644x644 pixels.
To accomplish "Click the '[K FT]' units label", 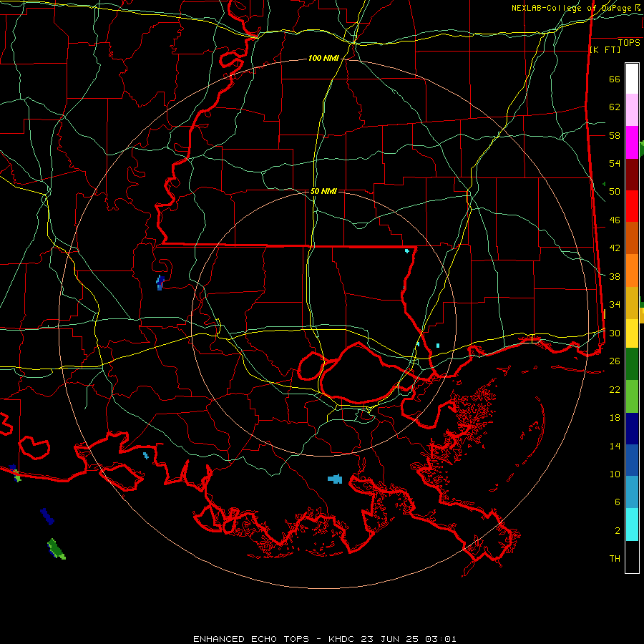I will [605, 50].
